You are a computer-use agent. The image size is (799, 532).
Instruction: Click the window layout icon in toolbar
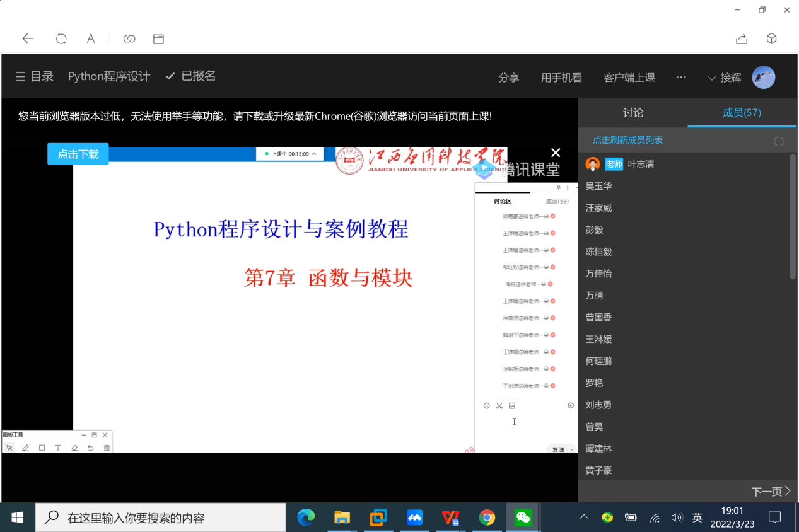click(x=158, y=39)
